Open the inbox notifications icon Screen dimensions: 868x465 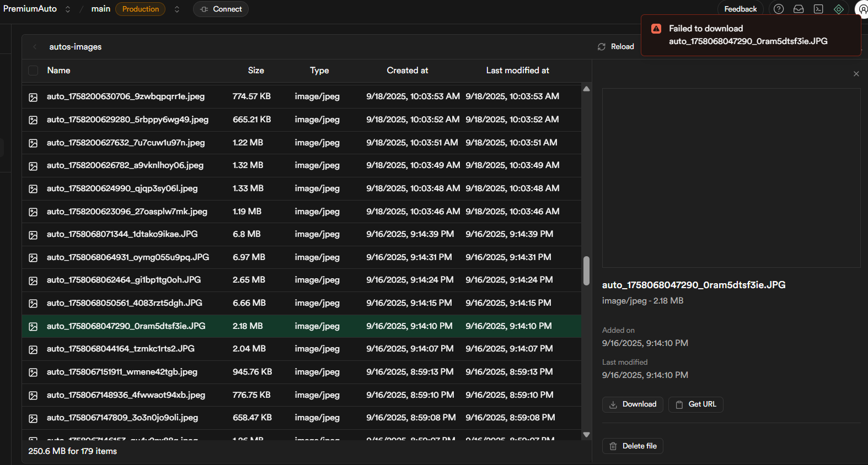coord(798,9)
